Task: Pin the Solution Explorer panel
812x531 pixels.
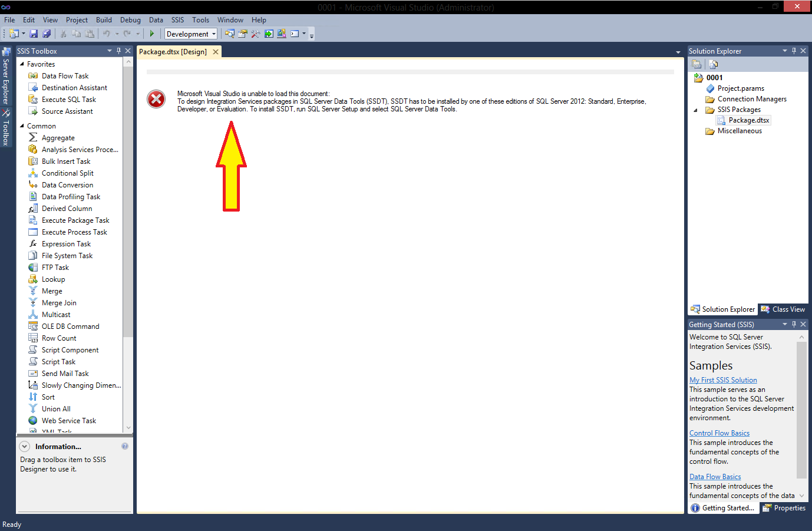Action: click(794, 51)
